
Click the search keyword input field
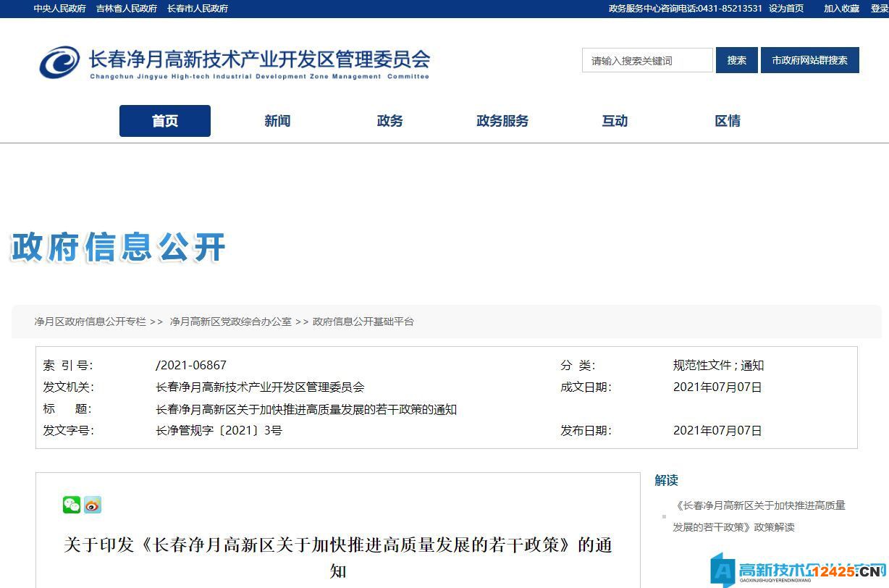click(646, 60)
